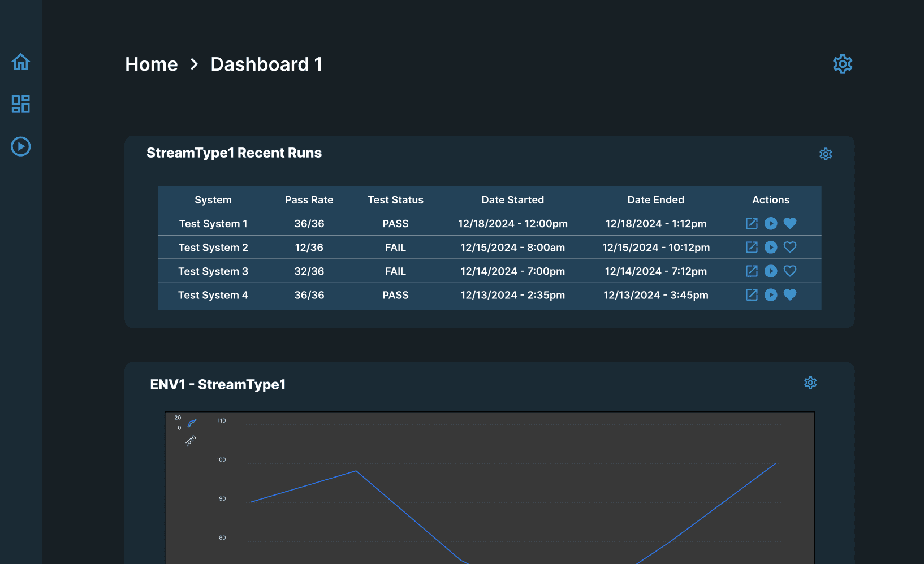Open settings for StreamType1 Recent Runs widget
Screen dimensions: 924x564
826,154
